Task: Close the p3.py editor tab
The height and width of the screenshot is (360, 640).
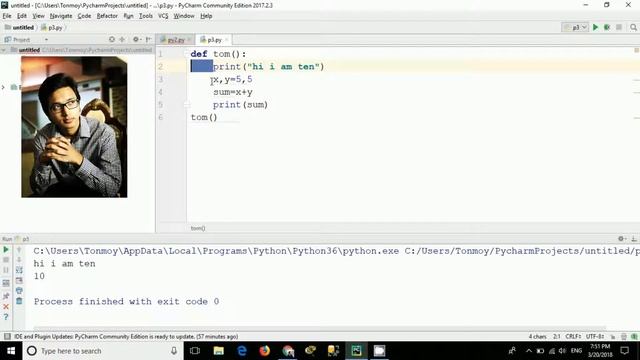Action: (227, 40)
